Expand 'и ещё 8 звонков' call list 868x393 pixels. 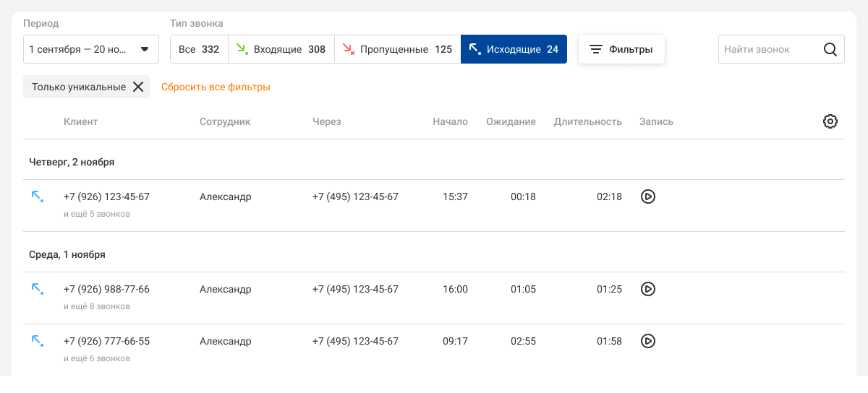pyautogui.click(x=97, y=306)
